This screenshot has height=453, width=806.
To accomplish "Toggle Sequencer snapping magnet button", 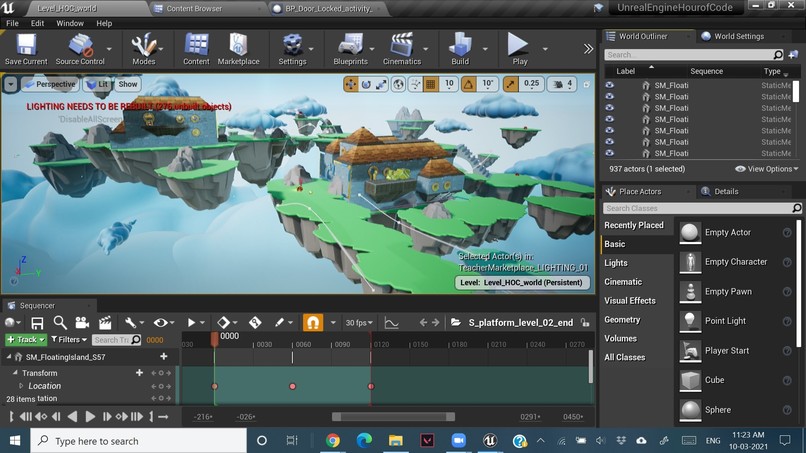I will point(313,322).
